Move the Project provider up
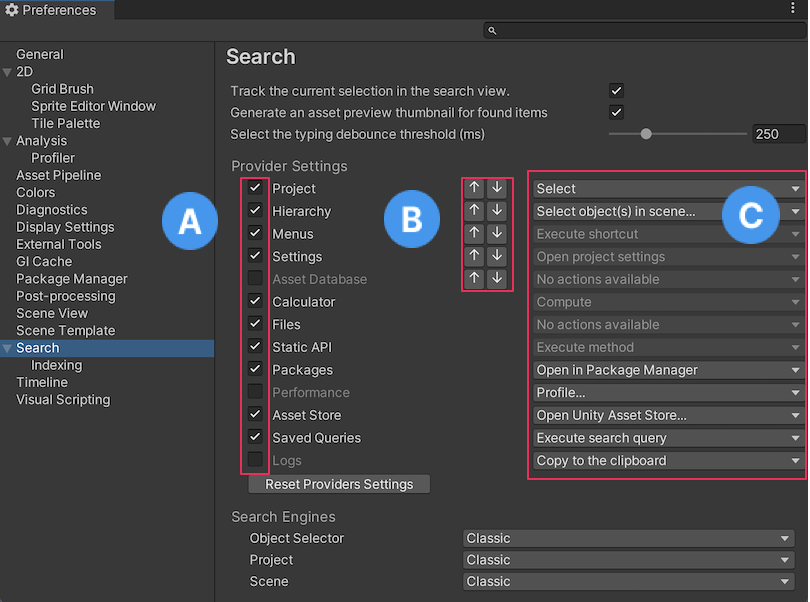The image size is (810, 602). 474,188
